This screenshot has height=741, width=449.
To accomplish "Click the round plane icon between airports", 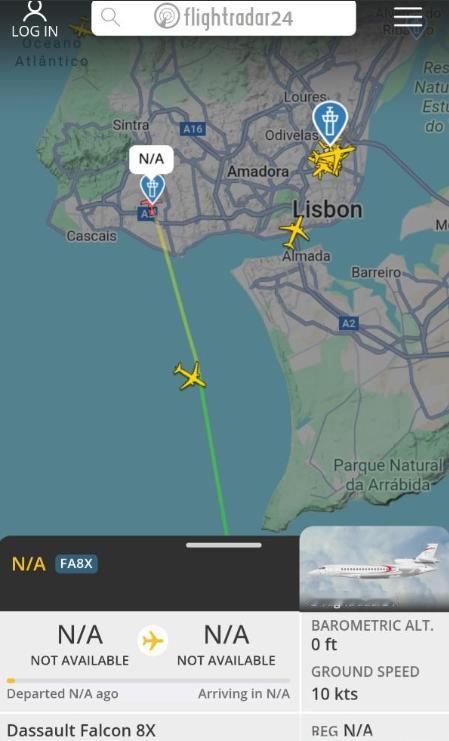I will [x=153, y=641].
